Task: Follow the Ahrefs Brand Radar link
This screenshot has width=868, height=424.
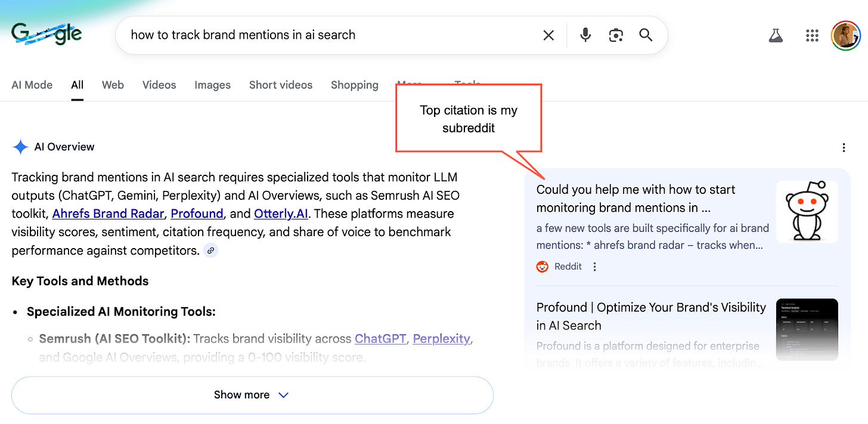Action: point(108,213)
